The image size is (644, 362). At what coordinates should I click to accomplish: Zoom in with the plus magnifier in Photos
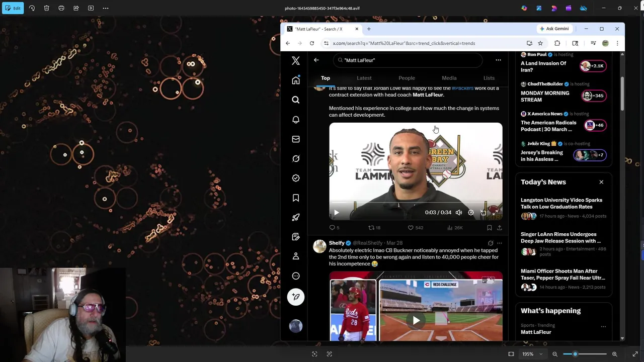point(614,354)
